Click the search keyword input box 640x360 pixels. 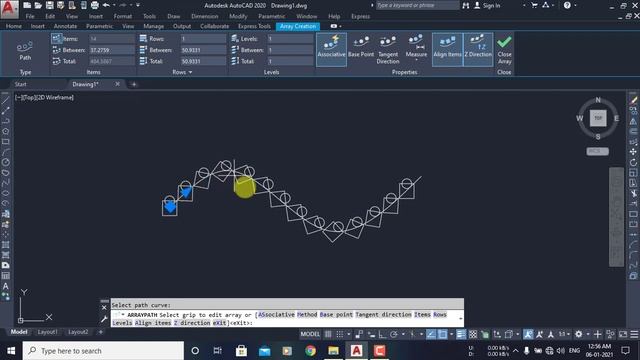pyautogui.click(x=417, y=5)
